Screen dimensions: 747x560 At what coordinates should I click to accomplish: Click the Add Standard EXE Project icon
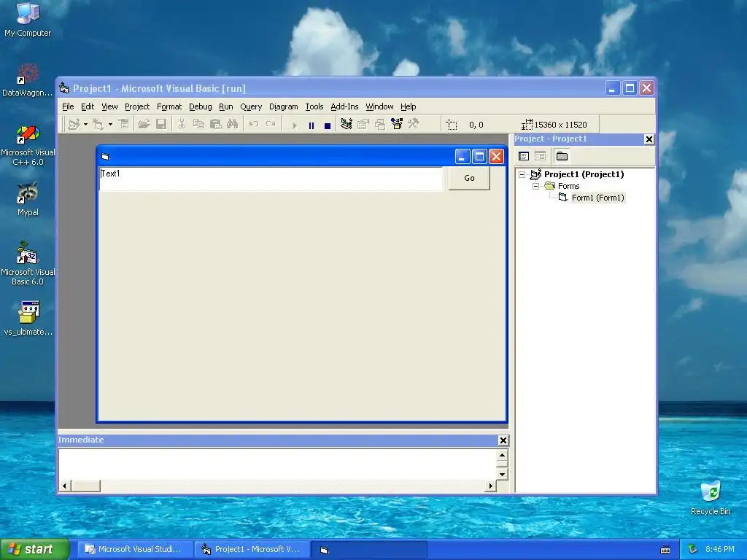coord(74,125)
